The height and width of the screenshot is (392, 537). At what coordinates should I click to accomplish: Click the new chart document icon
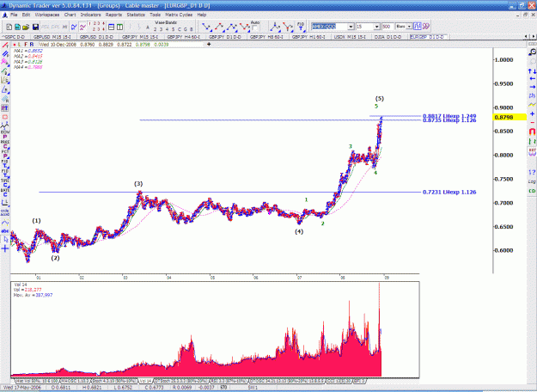coord(9,27)
